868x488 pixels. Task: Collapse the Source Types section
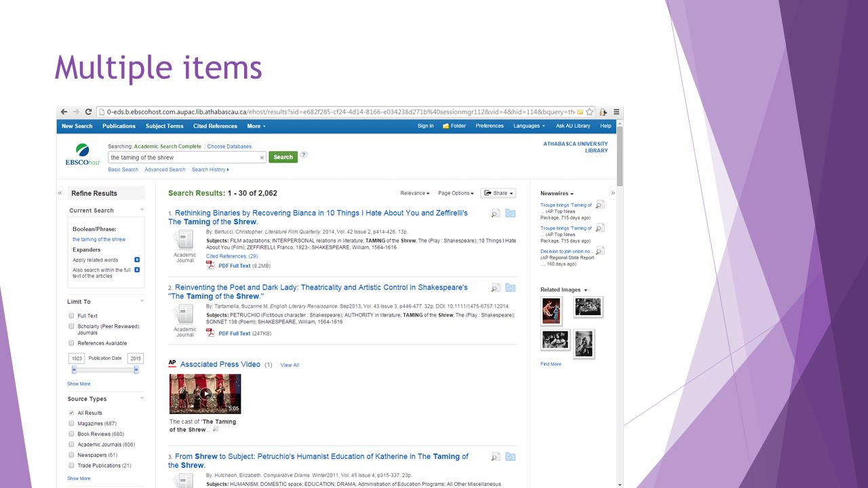coord(142,399)
